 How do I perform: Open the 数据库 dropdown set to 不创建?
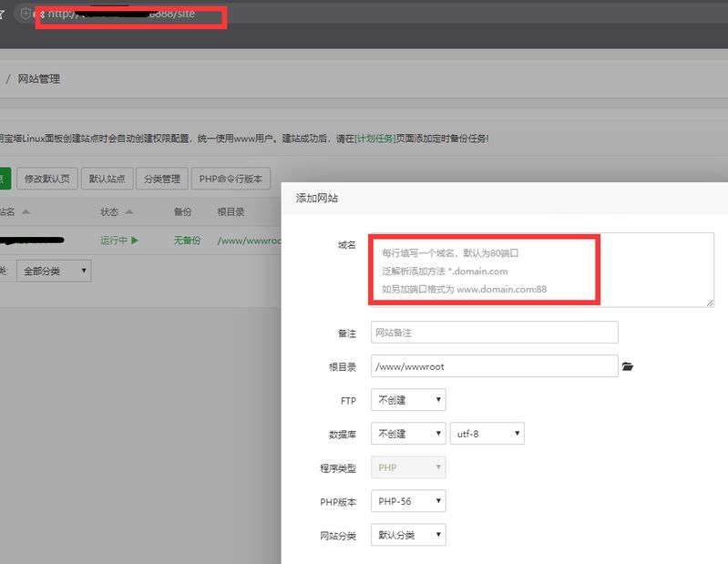point(408,434)
